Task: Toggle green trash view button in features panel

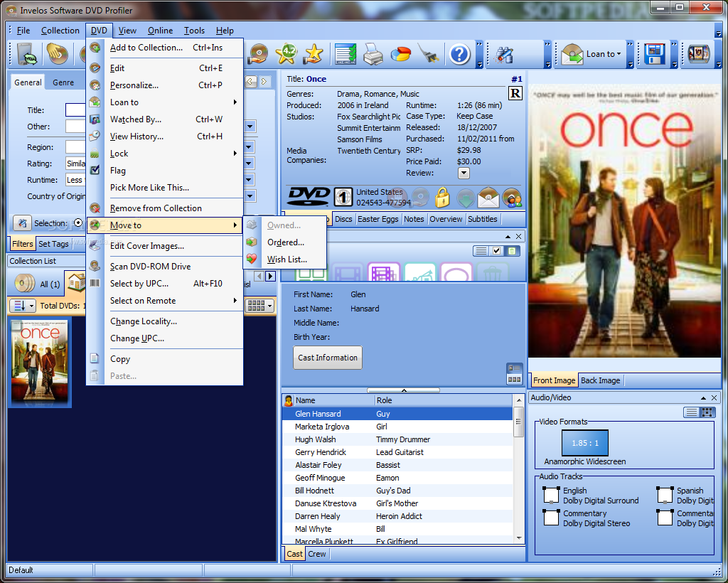Action: (x=512, y=251)
